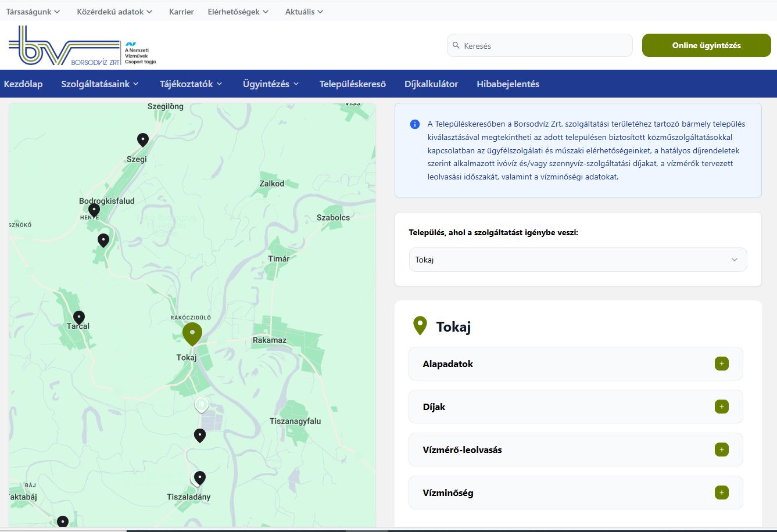Click the Bodrogkisfalud map pin marker

point(94,210)
